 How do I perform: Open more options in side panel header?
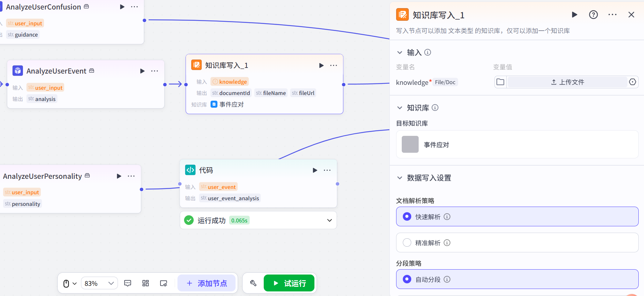[612, 14]
